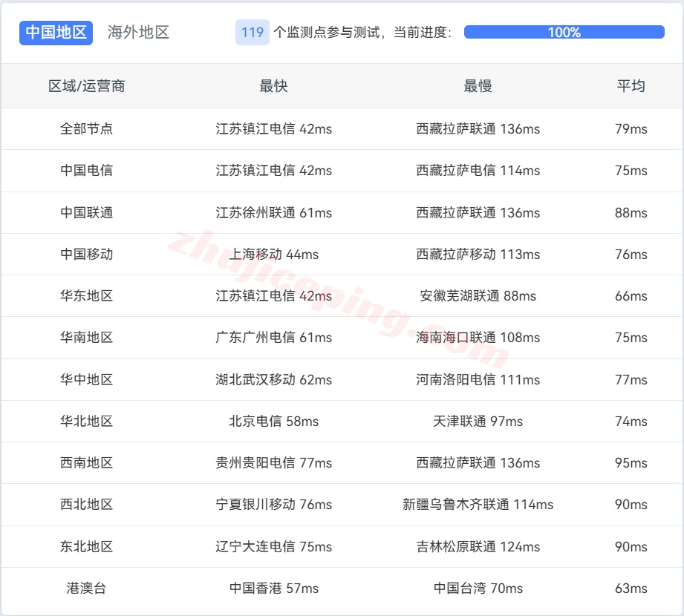This screenshot has width=684, height=616.
Task: Click 新疆乌鲁木齐联通 114ms cell
Action: click(478, 505)
